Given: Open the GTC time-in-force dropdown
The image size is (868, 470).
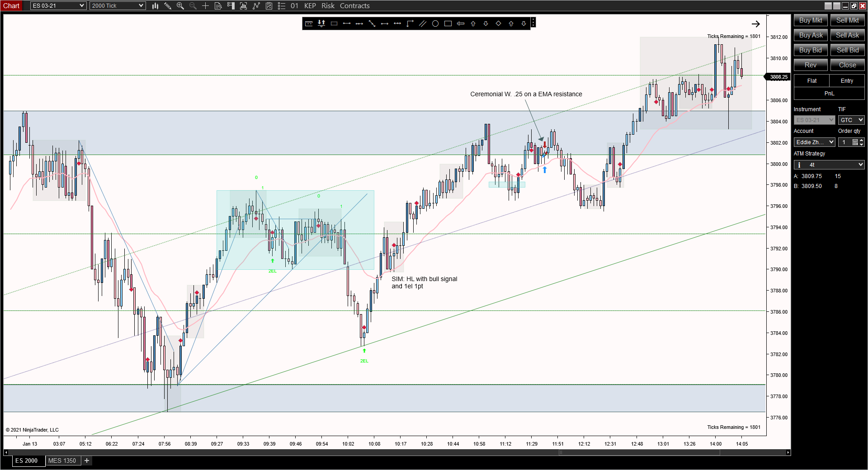Looking at the screenshot, I should point(851,120).
